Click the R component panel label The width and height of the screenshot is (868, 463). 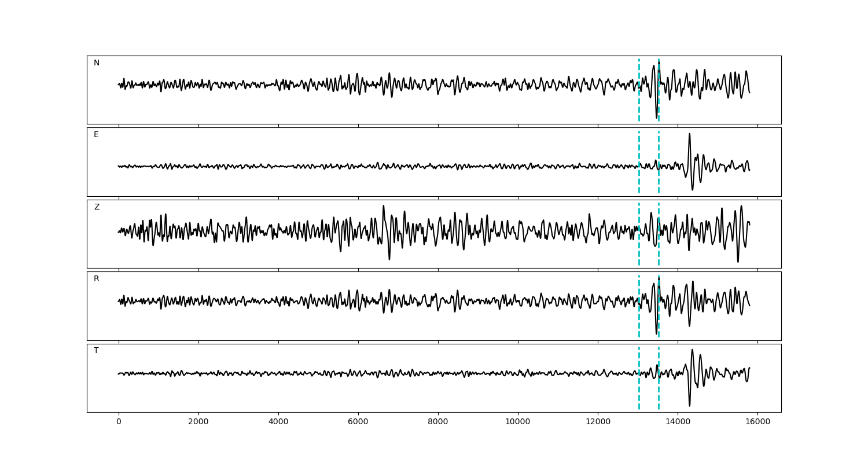(96, 279)
